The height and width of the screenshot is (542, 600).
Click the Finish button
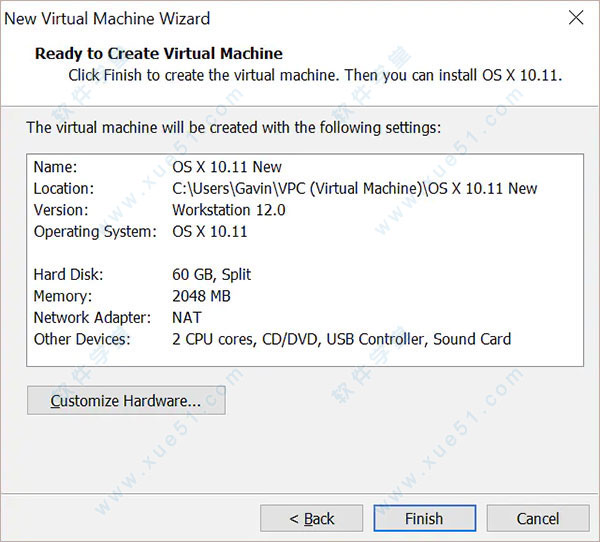pyautogui.click(x=423, y=518)
